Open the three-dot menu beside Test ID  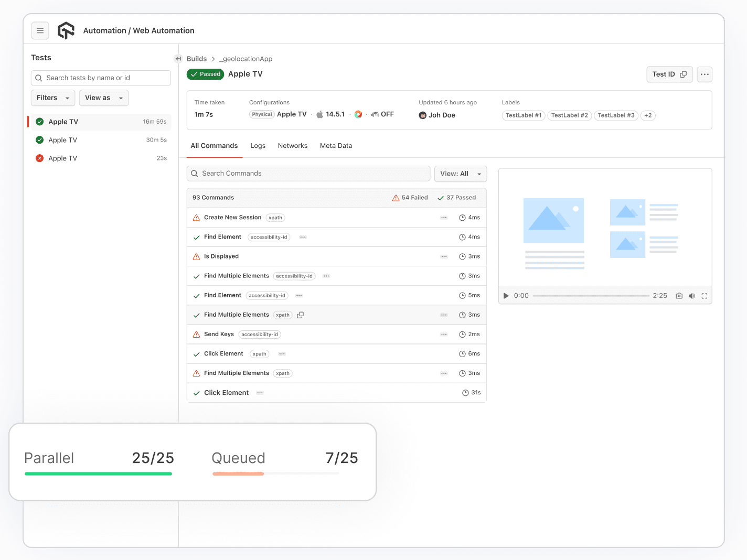pyautogui.click(x=704, y=74)
